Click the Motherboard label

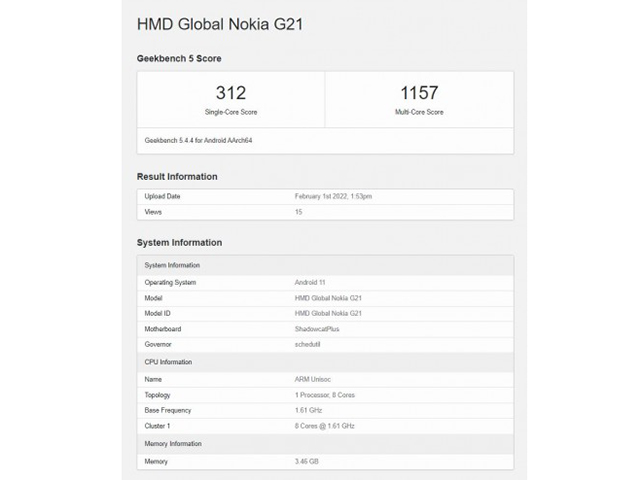point(162,329)
